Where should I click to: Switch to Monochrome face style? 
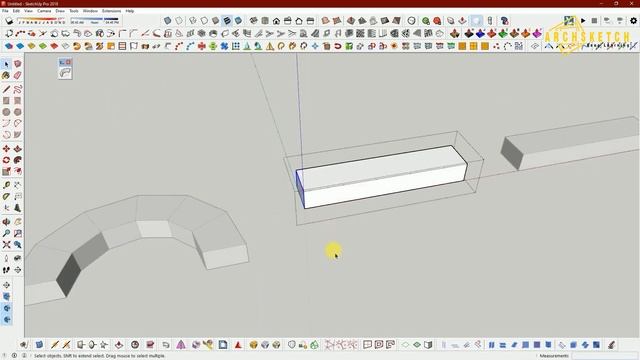click(238, 21)
